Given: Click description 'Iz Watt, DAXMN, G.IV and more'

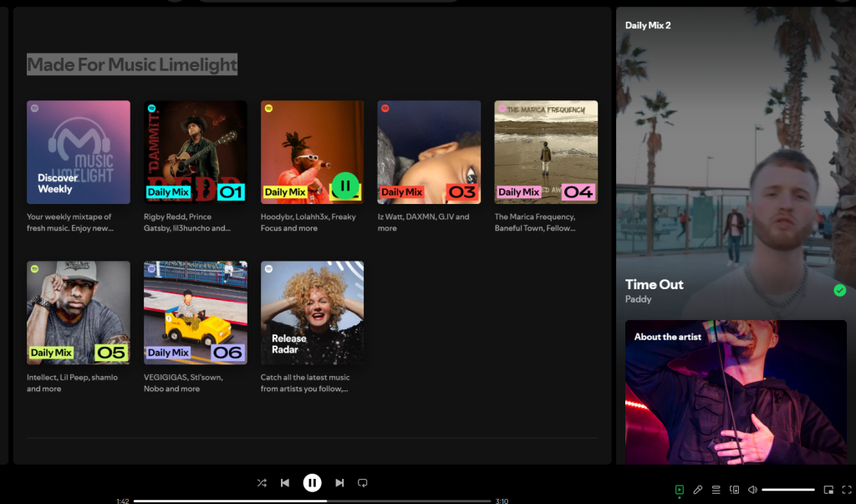Looking at the screenshot, I should click(x=423, y=222).
